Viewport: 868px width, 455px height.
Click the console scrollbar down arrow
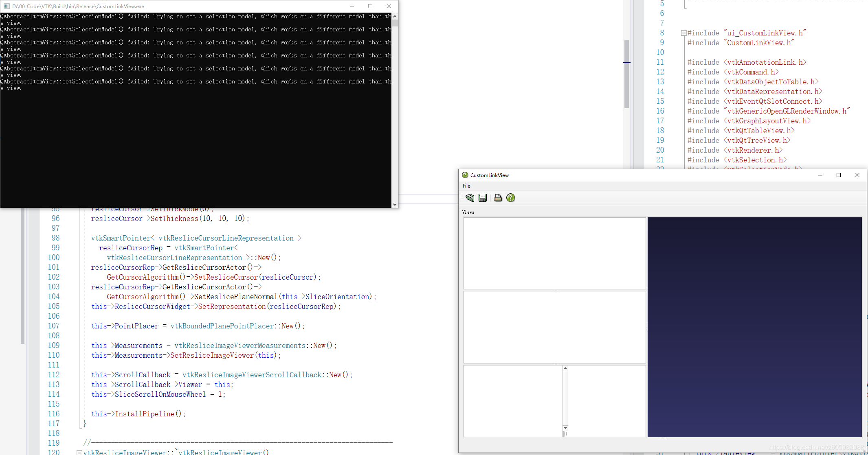(395, 205)
